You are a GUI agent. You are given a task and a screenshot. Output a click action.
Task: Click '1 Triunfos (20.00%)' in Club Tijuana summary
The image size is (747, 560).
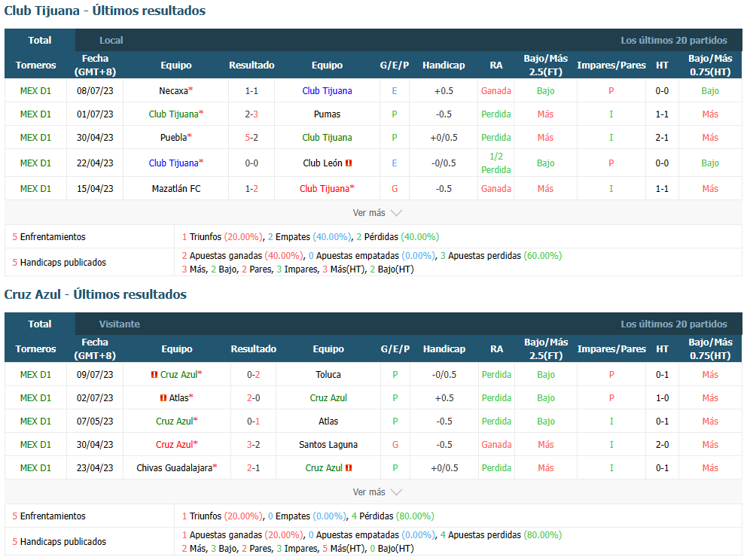pos(222,237)
